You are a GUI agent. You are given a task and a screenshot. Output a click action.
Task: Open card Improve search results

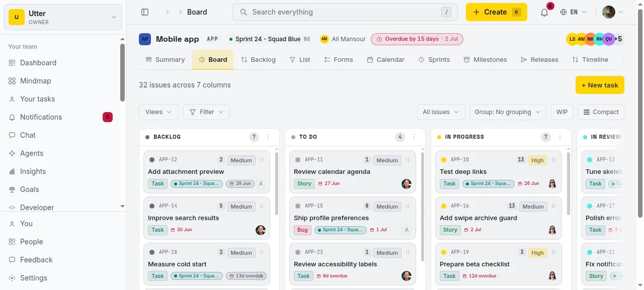184,218
